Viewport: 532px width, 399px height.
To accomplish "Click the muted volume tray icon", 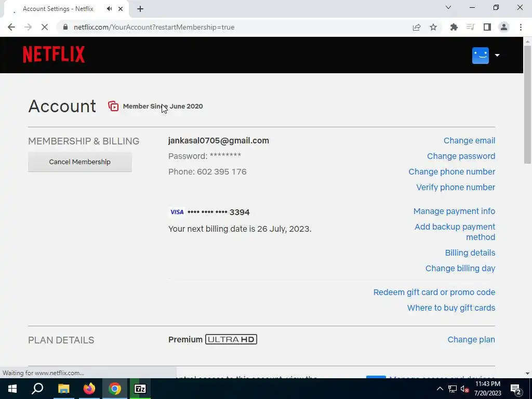I will (464, 389).
